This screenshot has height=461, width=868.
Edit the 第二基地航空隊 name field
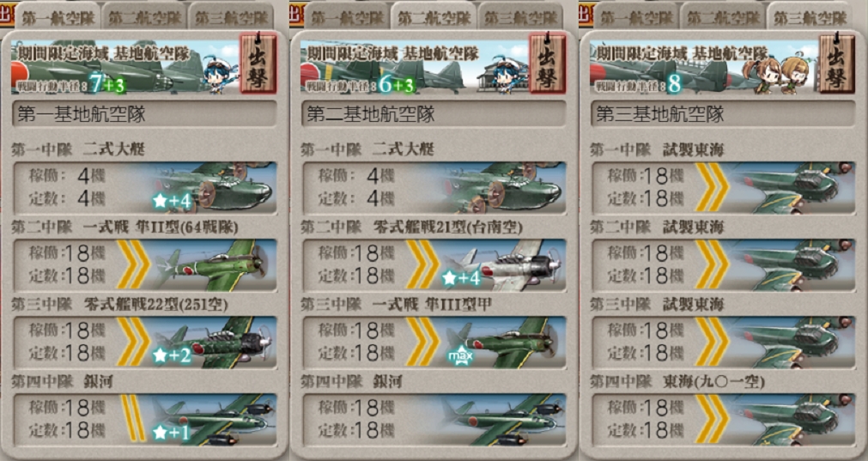pyautogui.click(x=434, y=114)
